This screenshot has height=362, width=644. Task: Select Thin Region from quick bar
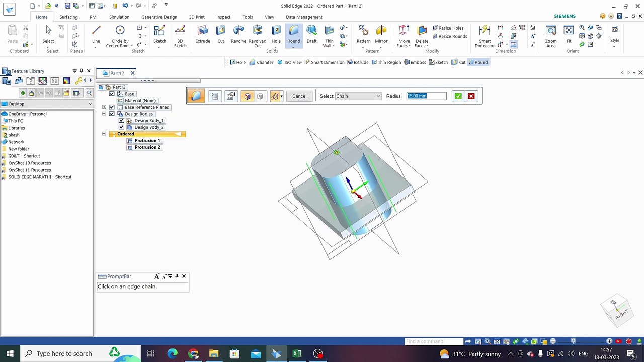386,62
